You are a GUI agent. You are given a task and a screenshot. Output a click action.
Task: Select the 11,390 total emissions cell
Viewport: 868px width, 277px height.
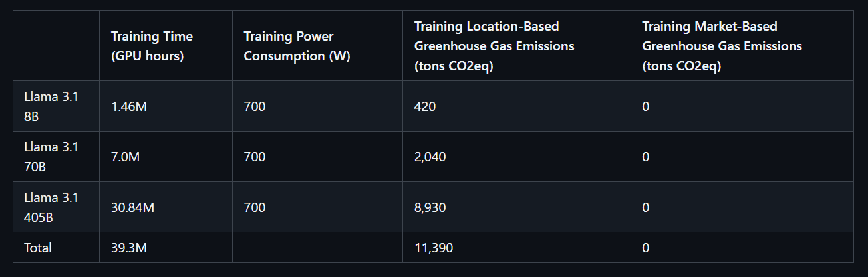[x=434, y=248]
